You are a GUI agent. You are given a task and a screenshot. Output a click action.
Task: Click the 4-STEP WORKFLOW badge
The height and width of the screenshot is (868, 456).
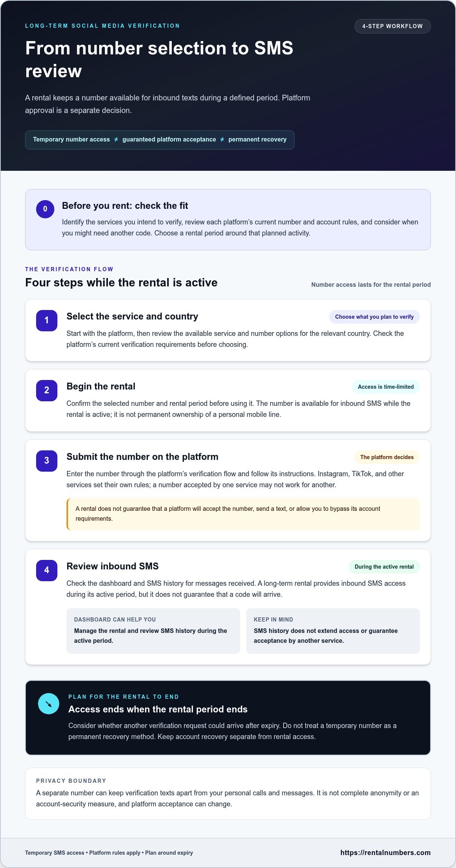point(393,26)
